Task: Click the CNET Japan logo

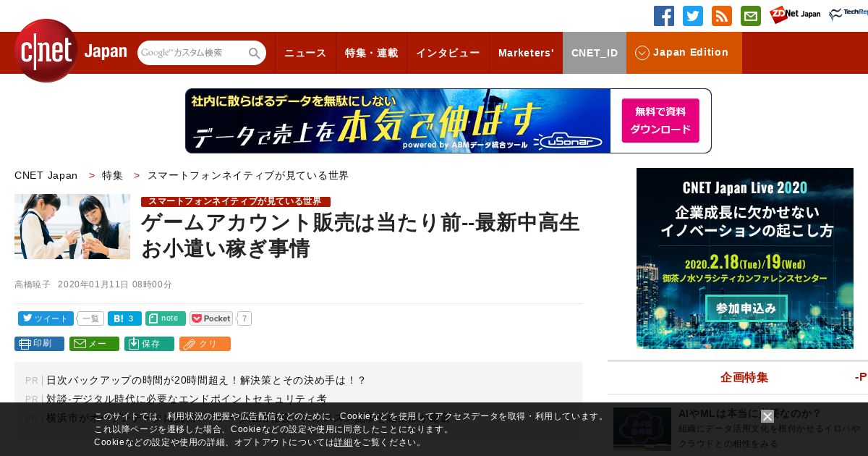Action: pos(70,51)
